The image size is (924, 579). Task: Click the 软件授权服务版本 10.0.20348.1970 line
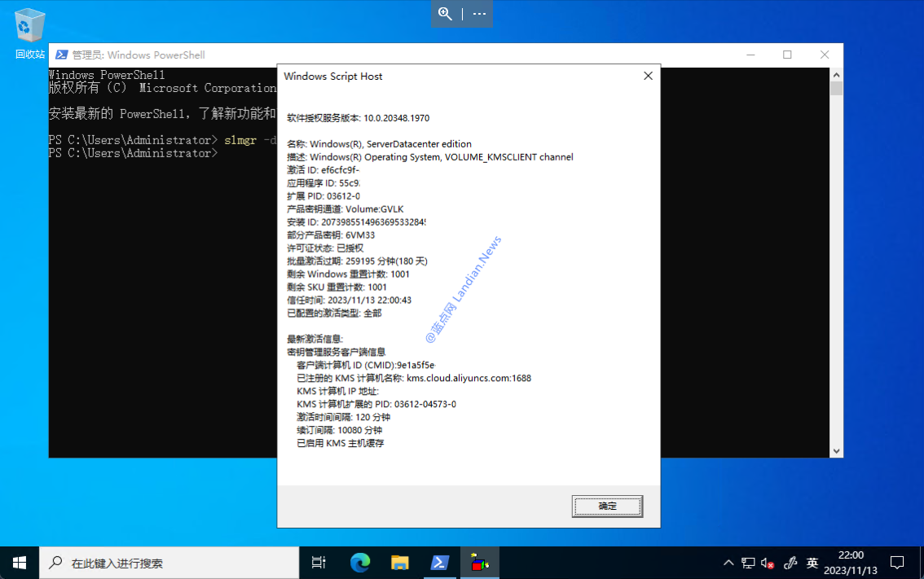click(x=359, y=118)
